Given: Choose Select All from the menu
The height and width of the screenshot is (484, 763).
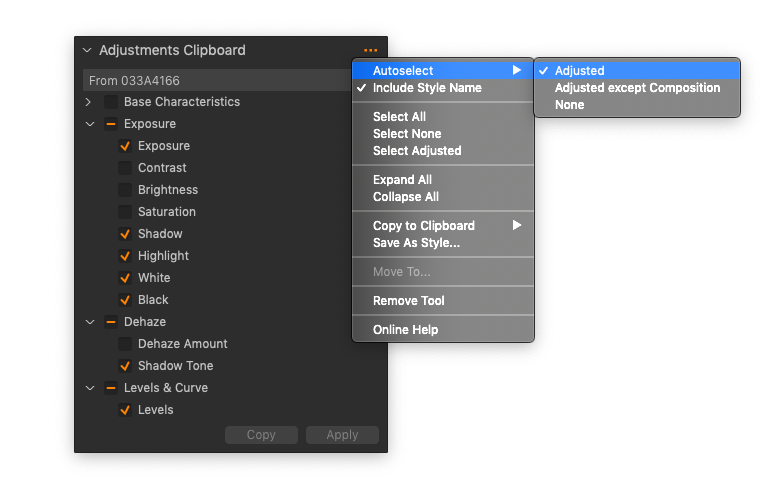Looking at the screenshot, I should click(x=443, y=117).
